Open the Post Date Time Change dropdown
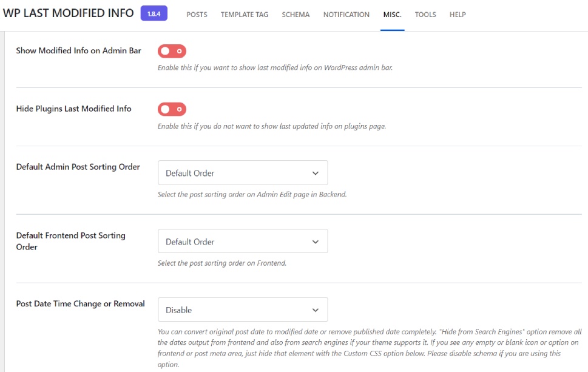The image size is (588, 372). pos(243,309)
